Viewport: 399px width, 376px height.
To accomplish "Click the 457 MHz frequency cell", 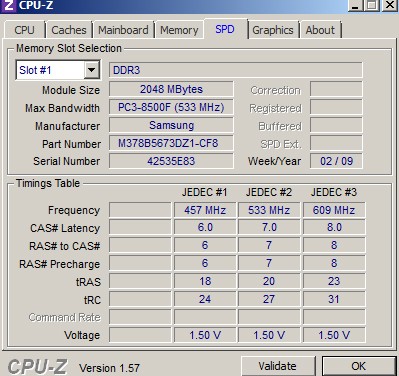I will pyautogui.click(x=205, y=210).
